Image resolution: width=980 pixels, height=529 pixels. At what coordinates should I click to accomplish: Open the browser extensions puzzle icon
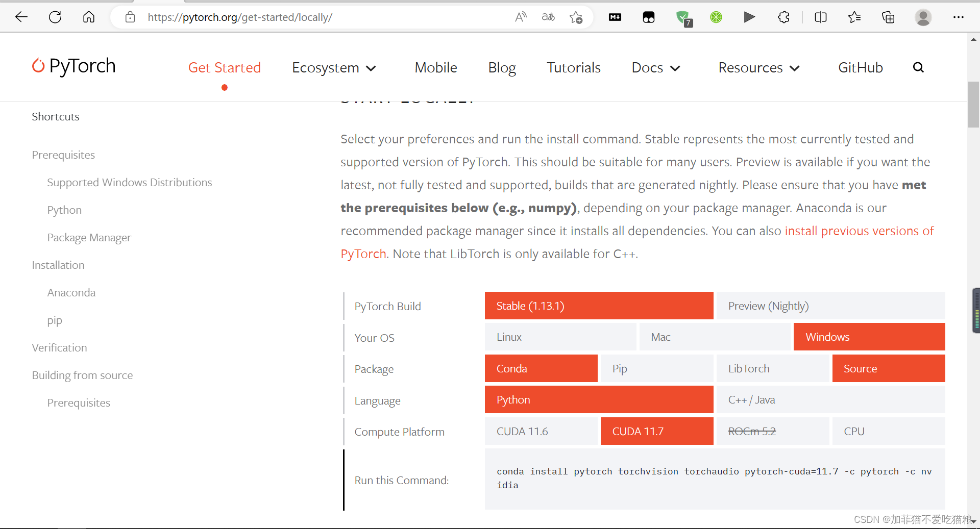(x=784, y=17)
